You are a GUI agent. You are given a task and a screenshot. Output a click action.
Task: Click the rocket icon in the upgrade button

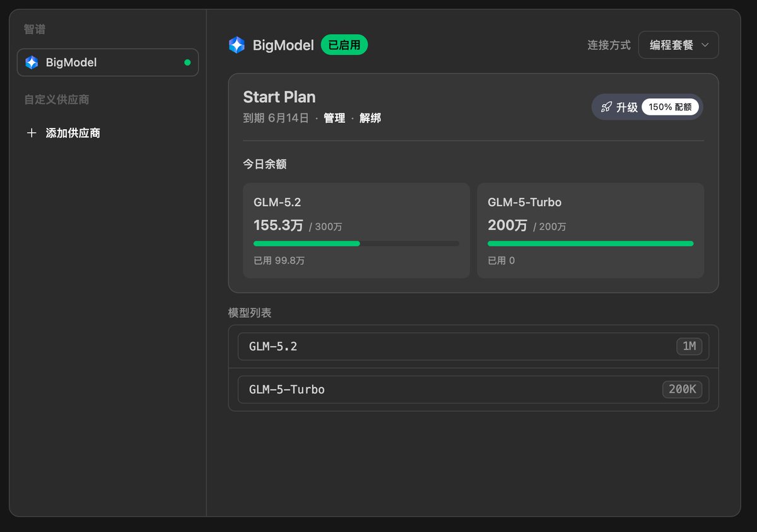[x=606, y=107]
